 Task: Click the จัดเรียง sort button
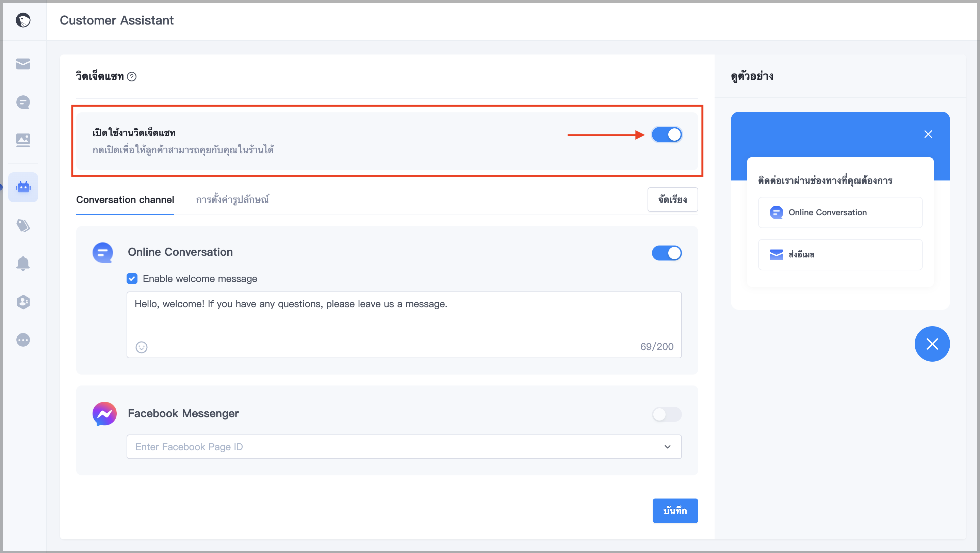pyautogui.click(x=673, y=200)
